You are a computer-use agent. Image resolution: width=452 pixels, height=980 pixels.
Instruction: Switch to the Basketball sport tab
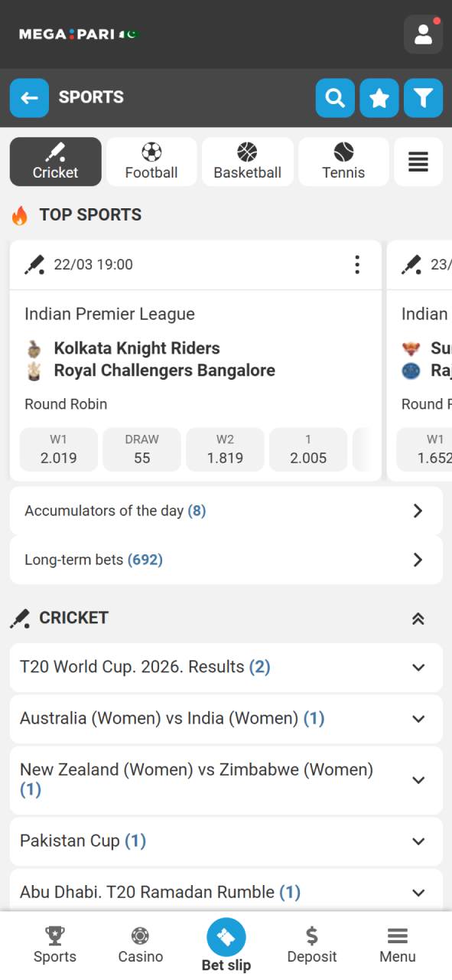(247, 162)
